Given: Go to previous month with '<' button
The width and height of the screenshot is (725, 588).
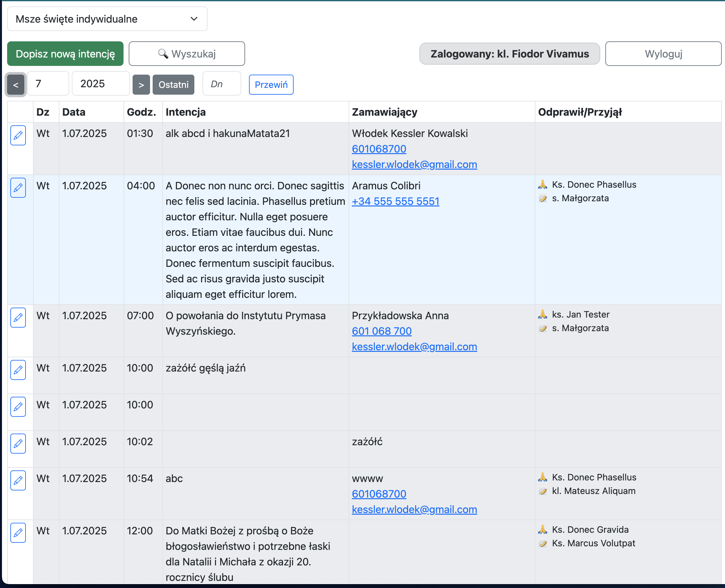Looking at the screenshot, I should point(16,85).
